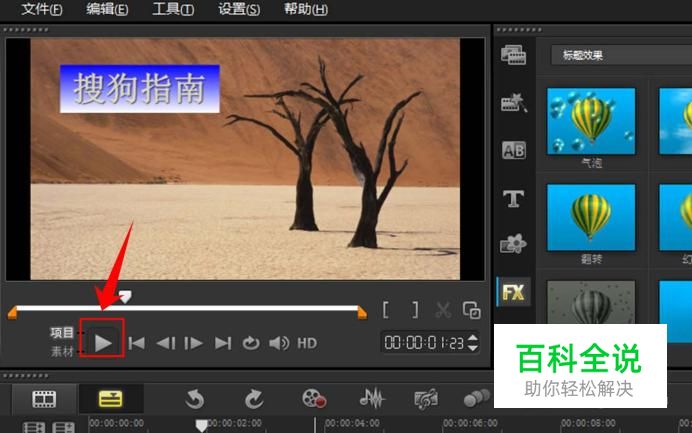Image resolution: width=692 pixels, height=433 pixels.
Task: Open the 工具(T) menu
Action: (173, 9)
